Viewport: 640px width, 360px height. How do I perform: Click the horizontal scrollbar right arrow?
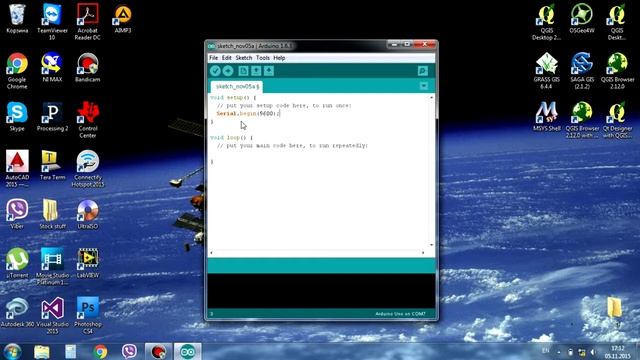coord(423,253)
